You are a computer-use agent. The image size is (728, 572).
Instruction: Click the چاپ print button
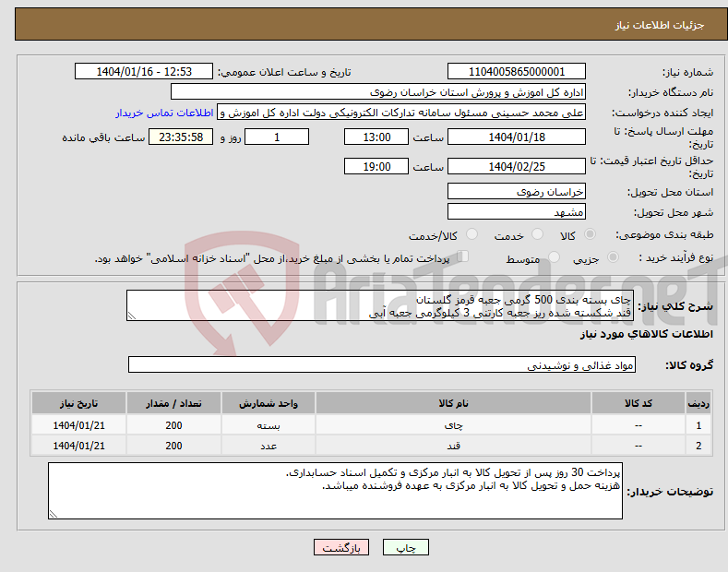(x=406, y=548)
